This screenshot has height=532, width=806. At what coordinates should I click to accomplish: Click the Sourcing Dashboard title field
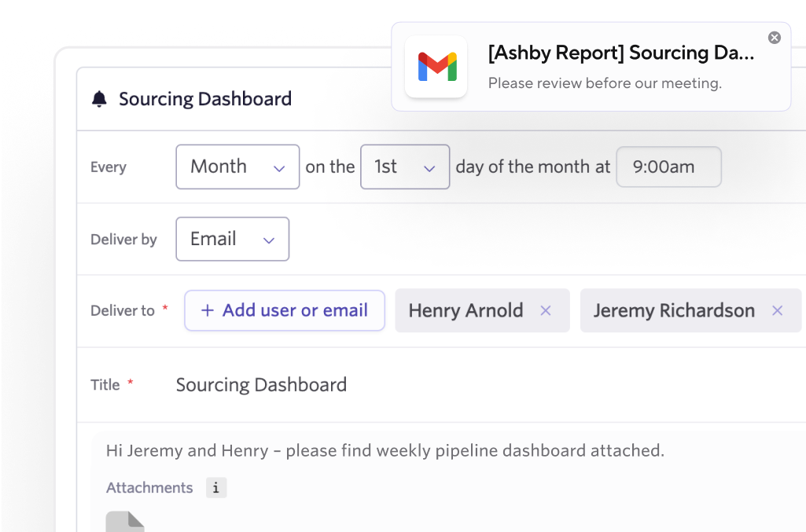[x=261, y=384]
